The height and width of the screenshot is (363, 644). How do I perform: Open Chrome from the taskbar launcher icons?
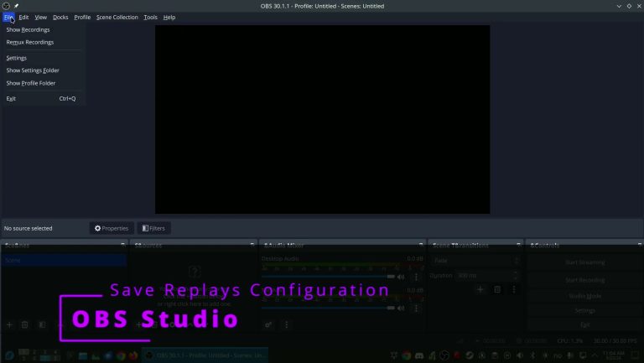pos(121,355)
